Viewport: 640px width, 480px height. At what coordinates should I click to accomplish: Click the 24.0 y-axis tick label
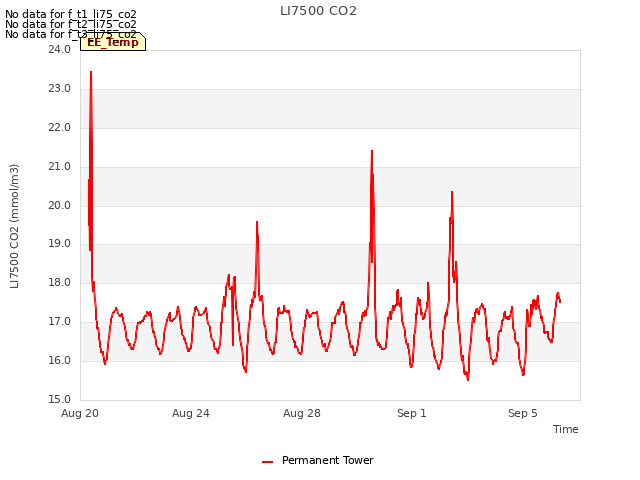point(60,49)
